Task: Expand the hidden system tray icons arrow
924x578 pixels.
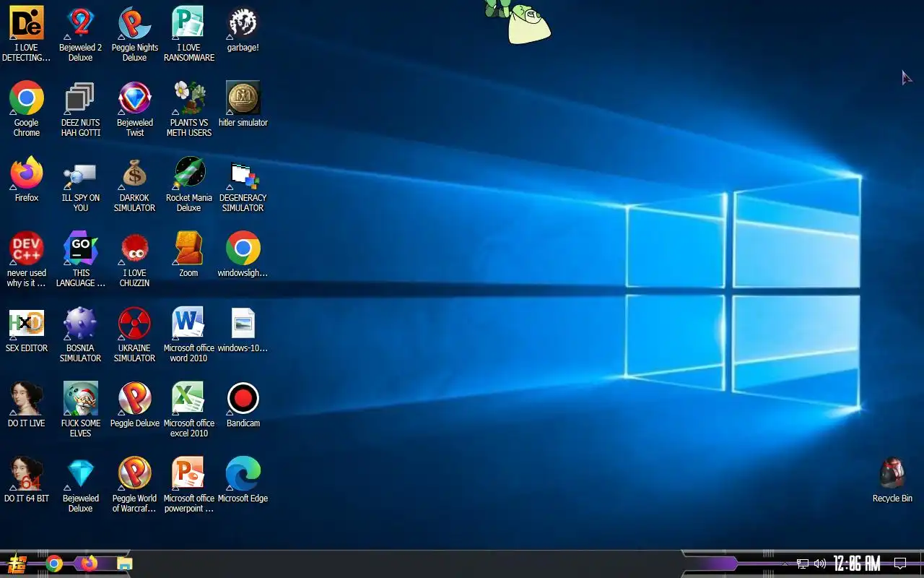Action: 785,564
